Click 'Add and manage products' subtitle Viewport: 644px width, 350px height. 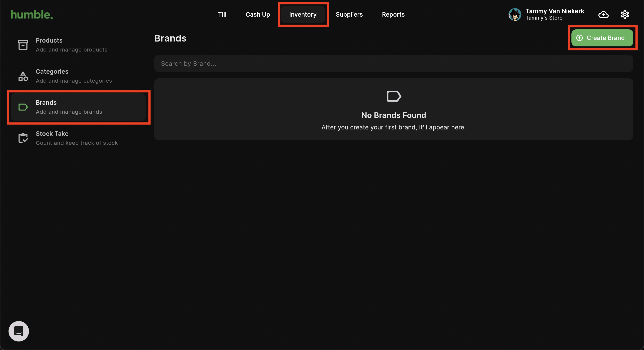[x=72, y=50]
